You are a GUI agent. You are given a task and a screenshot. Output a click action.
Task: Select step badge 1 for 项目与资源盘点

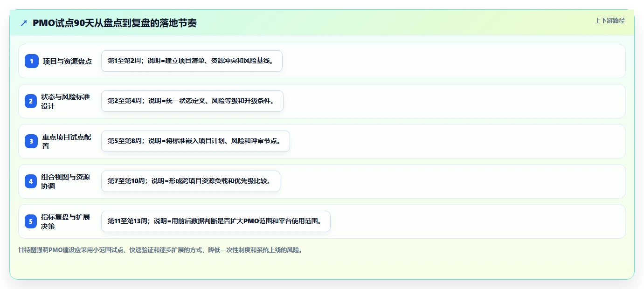tap(31, 61)
